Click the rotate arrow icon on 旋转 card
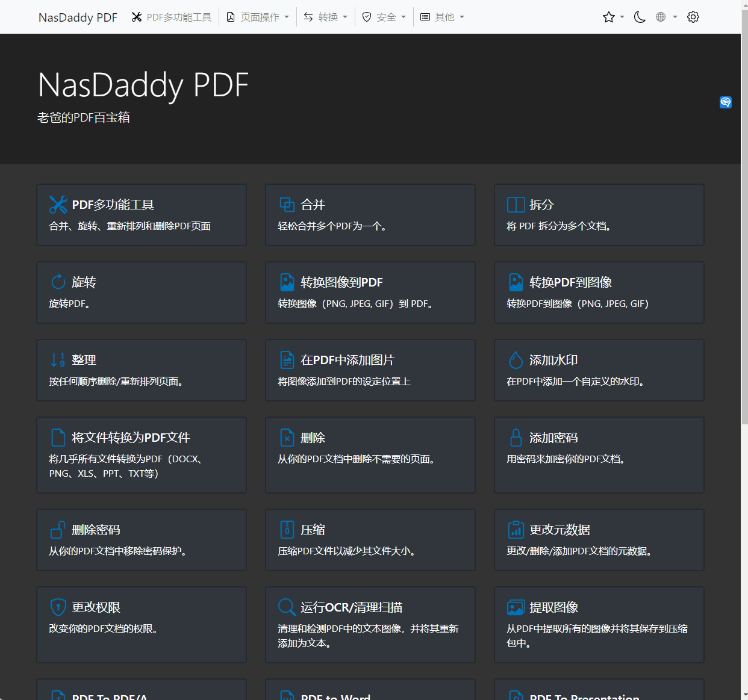748x700 pixels. 58,282
